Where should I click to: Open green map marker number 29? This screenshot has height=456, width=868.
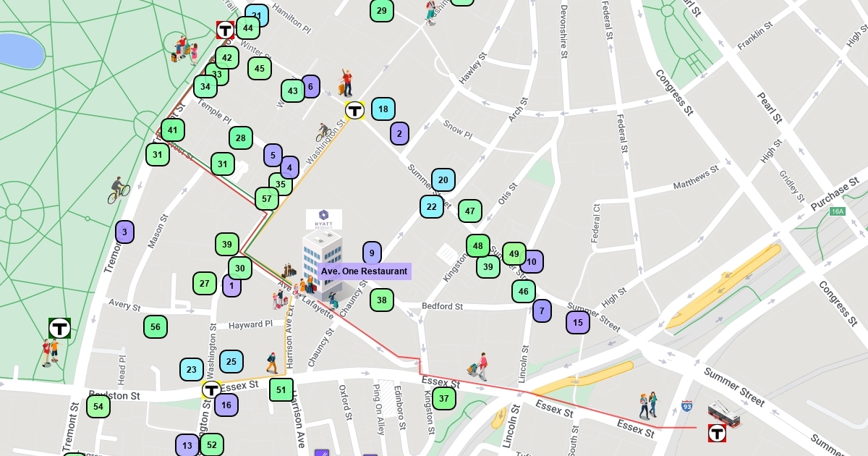pyautogui.click(x=382, y=10)
